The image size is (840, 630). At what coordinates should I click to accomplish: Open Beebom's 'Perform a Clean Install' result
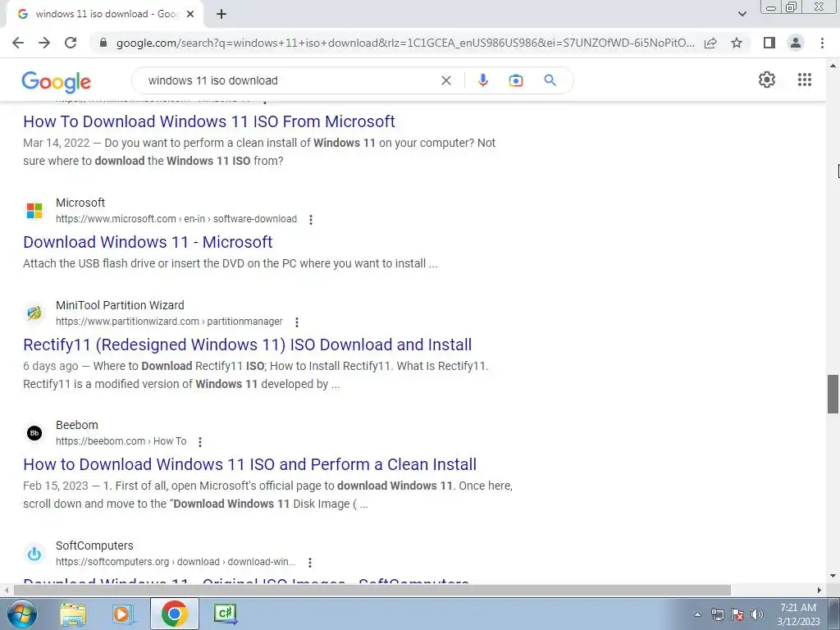click(249, 464)
